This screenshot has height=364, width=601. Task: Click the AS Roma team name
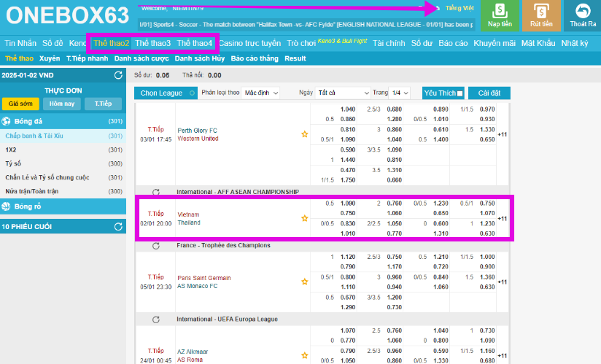[x=190, y=360]
